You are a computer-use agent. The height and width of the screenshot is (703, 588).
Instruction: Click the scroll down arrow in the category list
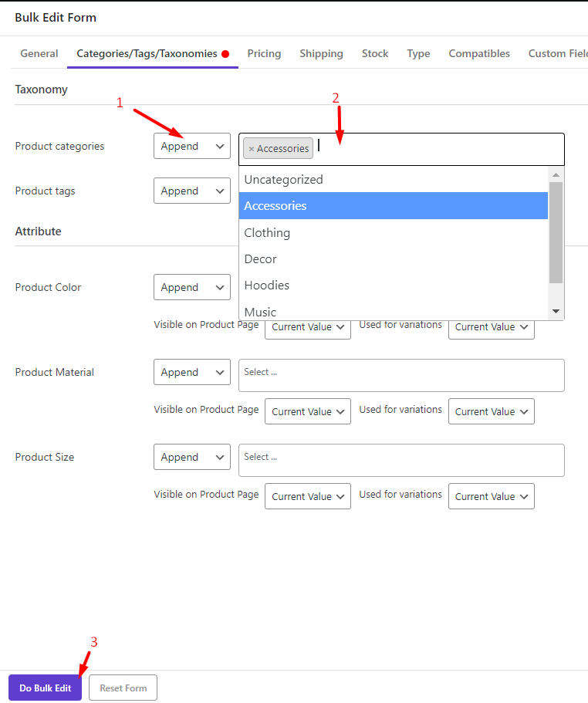(x=556, y=311)
